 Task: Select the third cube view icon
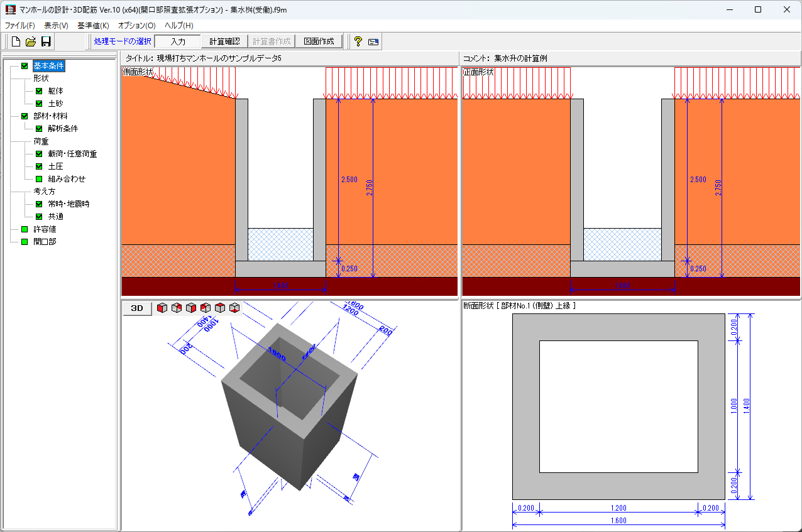(x=191, y=308)
